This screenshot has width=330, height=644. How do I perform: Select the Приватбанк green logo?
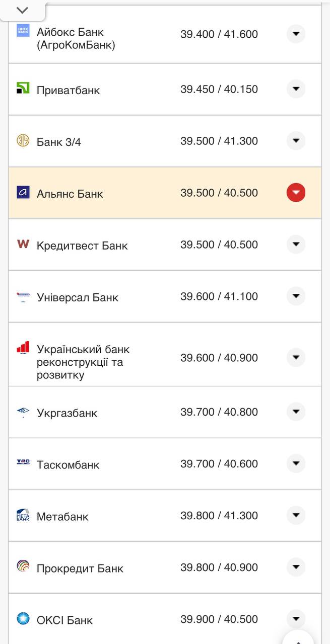[x=23, y=89]
